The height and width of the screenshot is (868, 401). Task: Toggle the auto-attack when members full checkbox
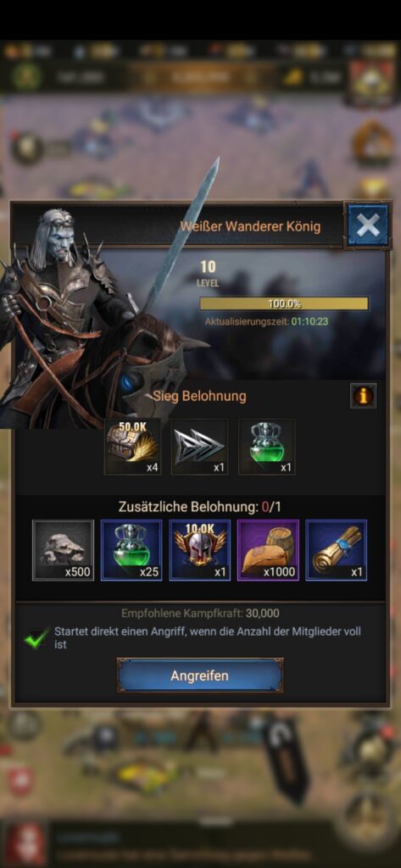point(37,639)
